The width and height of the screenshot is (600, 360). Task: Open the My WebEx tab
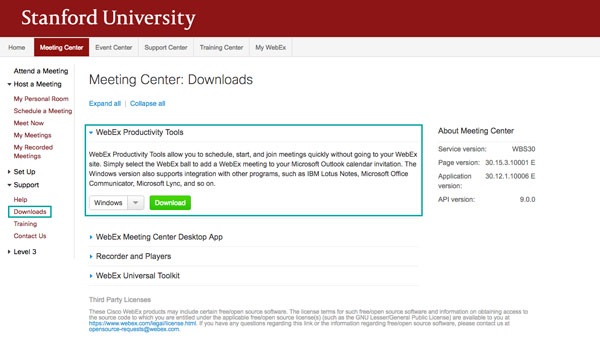271,47
